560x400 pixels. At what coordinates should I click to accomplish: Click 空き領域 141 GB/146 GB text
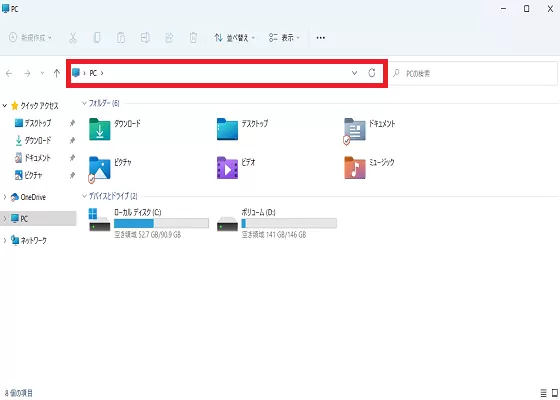(x=274, y=235)
